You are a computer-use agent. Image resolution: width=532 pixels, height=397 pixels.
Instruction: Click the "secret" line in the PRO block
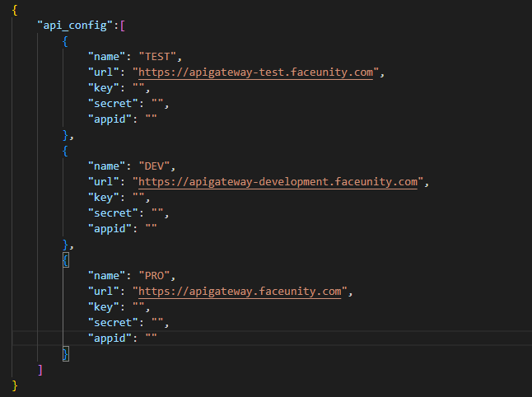(x=128, y=323)
